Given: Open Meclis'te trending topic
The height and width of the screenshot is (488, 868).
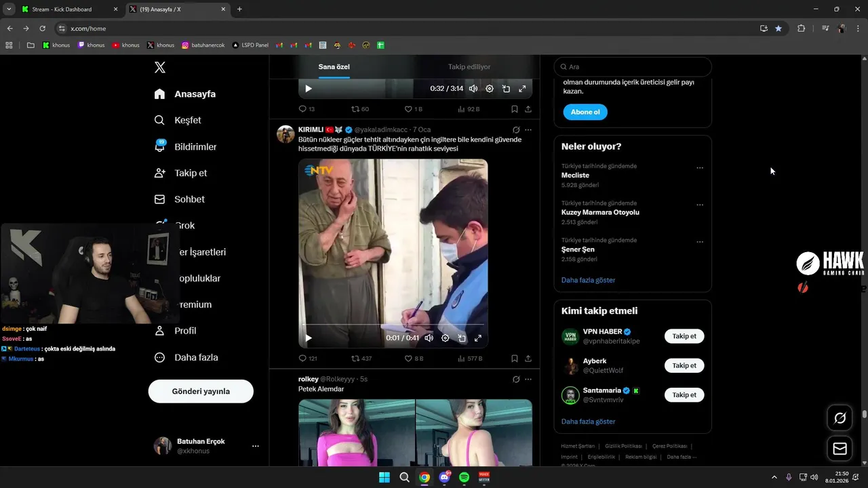Looking at the screenshot, I should coord(575,176).
